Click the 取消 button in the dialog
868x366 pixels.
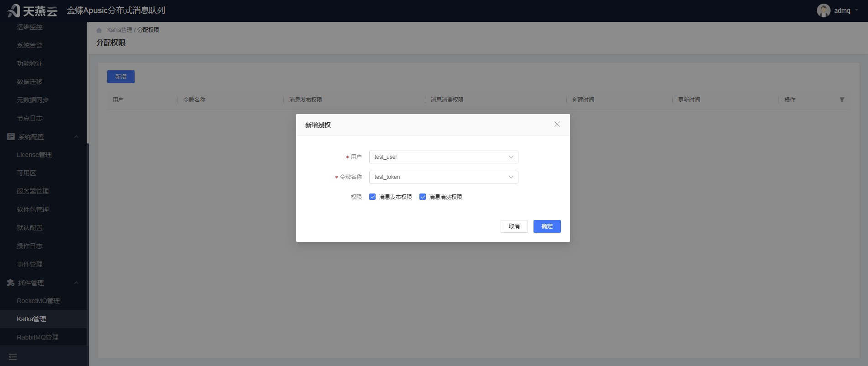click(514, 226)
